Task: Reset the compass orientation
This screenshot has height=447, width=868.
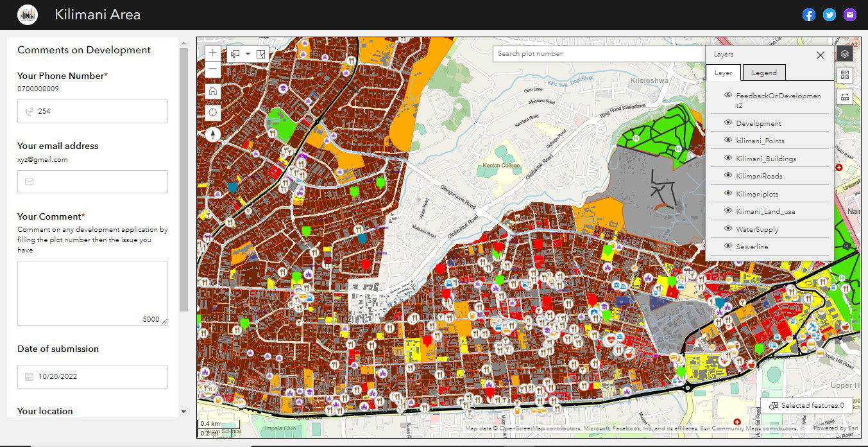Action: pos(213,134)
